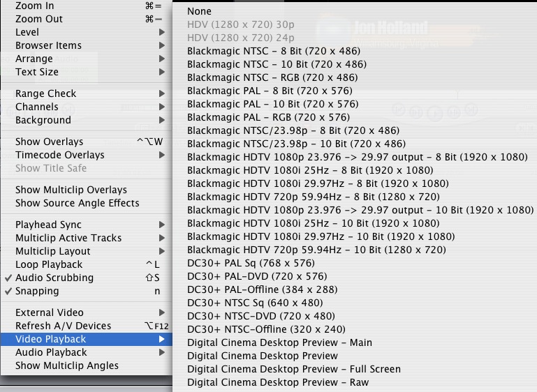Disable Audio Scrubbing

[x=86, y=278]
